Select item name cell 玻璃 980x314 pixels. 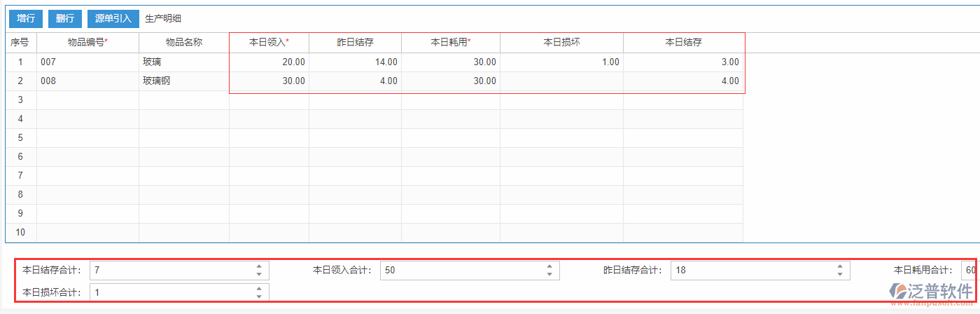pos(183,62)
